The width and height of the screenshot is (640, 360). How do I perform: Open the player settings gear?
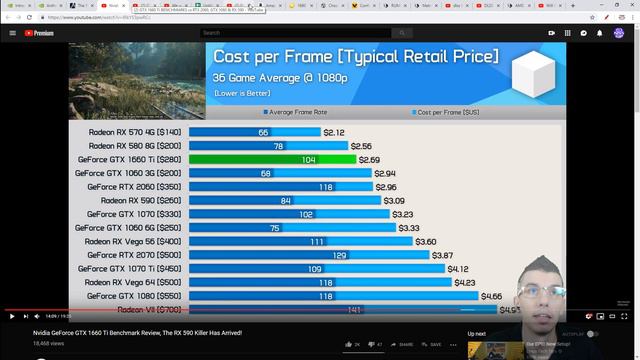click(x=588, y=316)
